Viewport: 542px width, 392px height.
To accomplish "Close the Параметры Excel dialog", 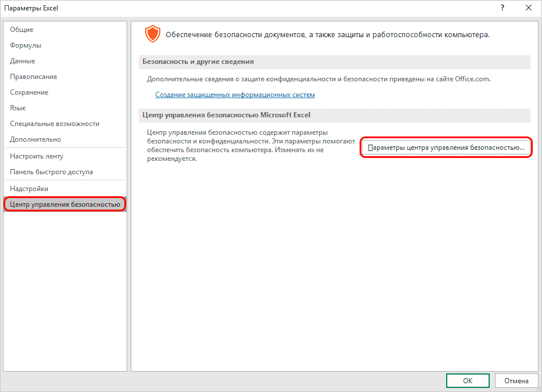I will click(x=529, y=8).
